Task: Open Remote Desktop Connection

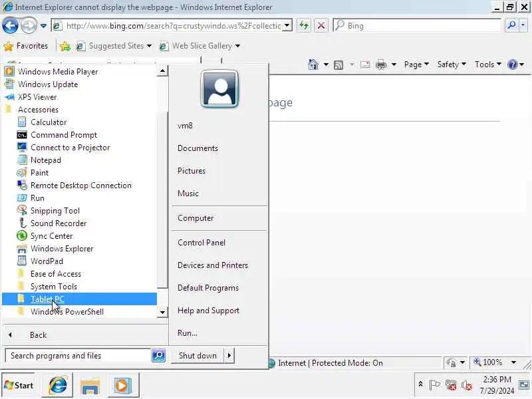Action: (80, 186)
